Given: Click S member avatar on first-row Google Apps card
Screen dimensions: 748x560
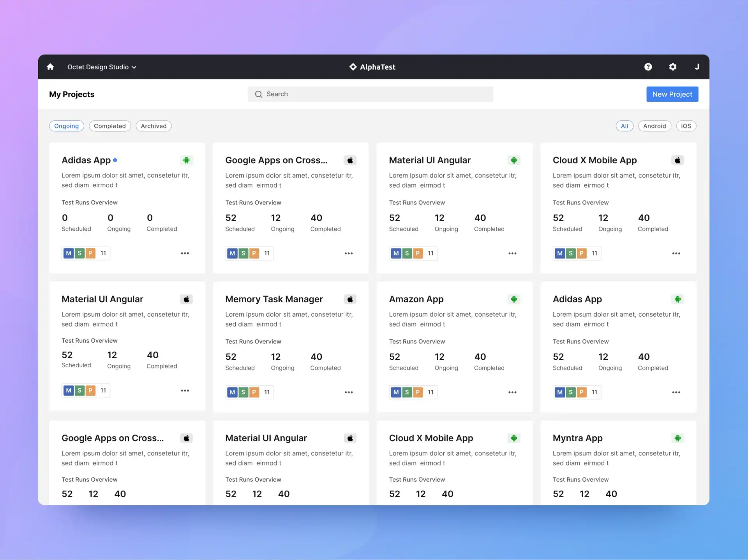Looking at the screenshot, I should (x=243, y=253).
